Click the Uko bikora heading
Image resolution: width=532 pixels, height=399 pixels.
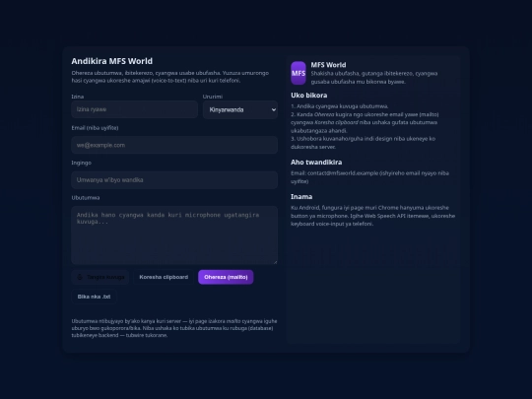coord(308,96)
